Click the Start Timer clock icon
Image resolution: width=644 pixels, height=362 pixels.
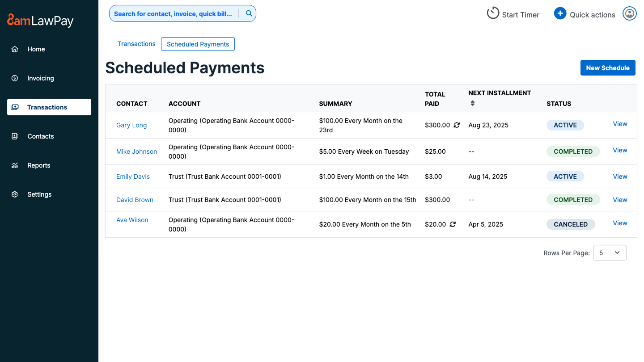coord(493,13)
